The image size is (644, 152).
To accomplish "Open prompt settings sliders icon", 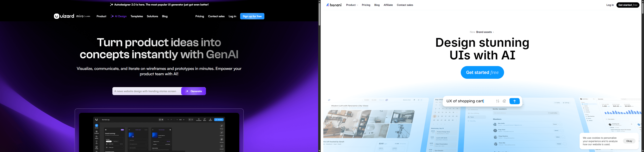I will click(x=498, y=101).
